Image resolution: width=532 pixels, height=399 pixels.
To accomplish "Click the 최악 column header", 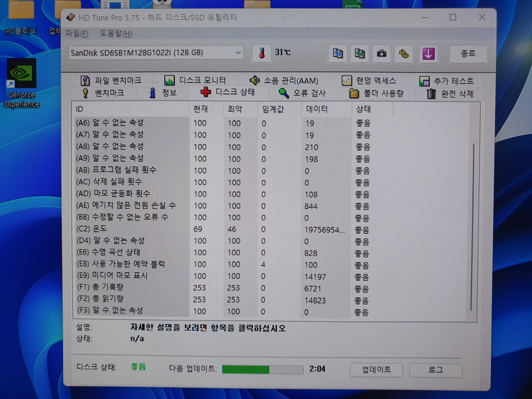I will 241,109.
